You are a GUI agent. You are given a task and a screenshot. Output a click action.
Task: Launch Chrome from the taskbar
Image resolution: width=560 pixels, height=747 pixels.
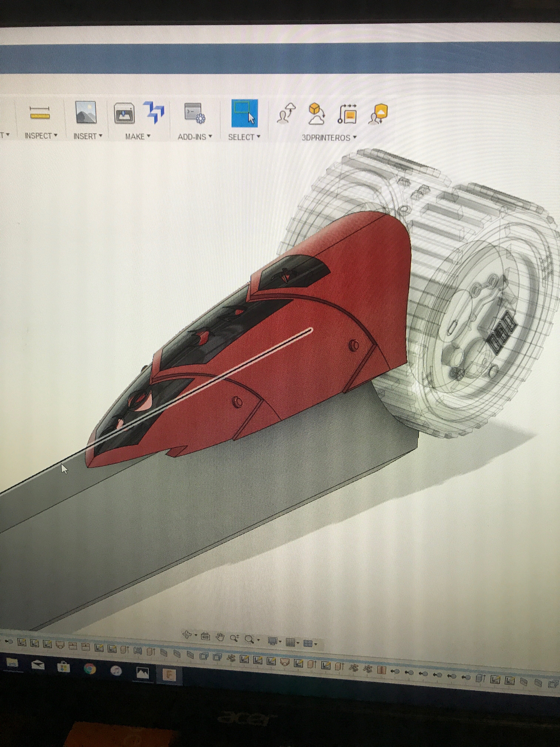tap(90, 669)
